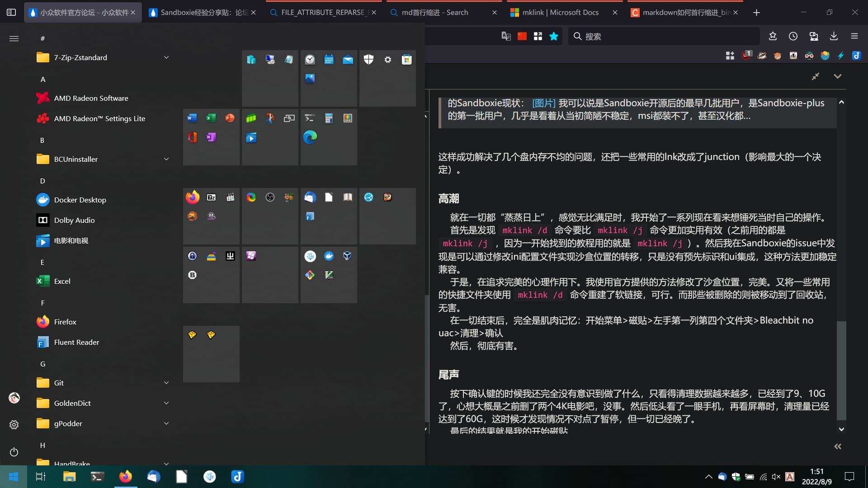Open Firefox history clock icon

pos(793,36)
